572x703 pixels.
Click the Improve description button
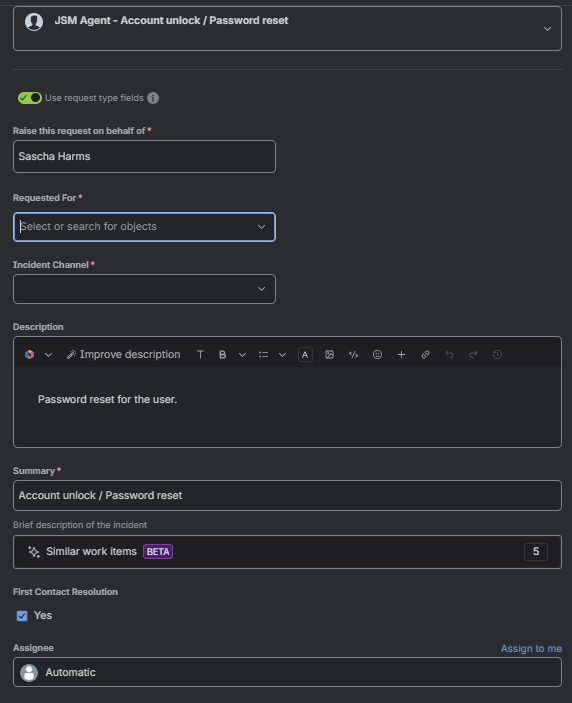tap(123, 355)
